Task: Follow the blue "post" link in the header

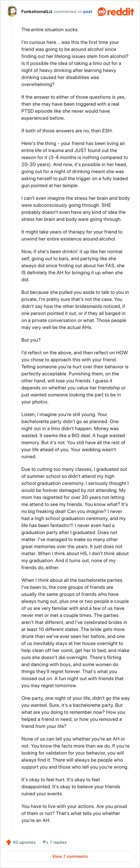Action: tap(88, 12)
